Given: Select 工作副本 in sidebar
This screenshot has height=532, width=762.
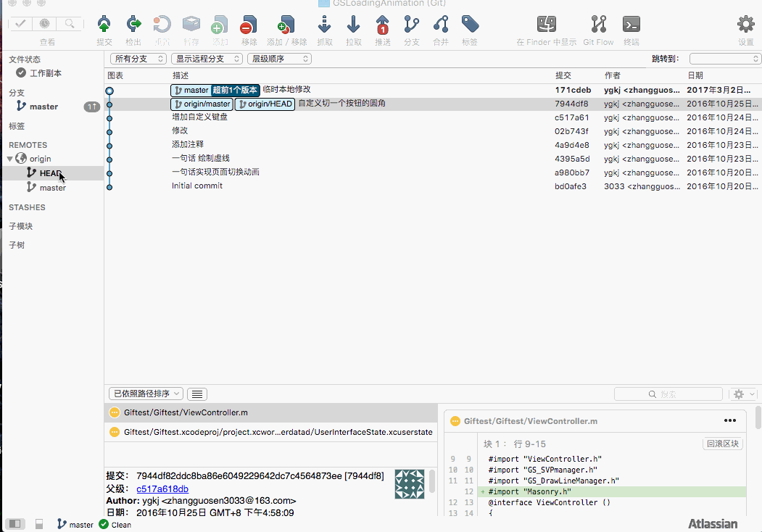Looking at the screenshot, I should [x=46, y=73].
